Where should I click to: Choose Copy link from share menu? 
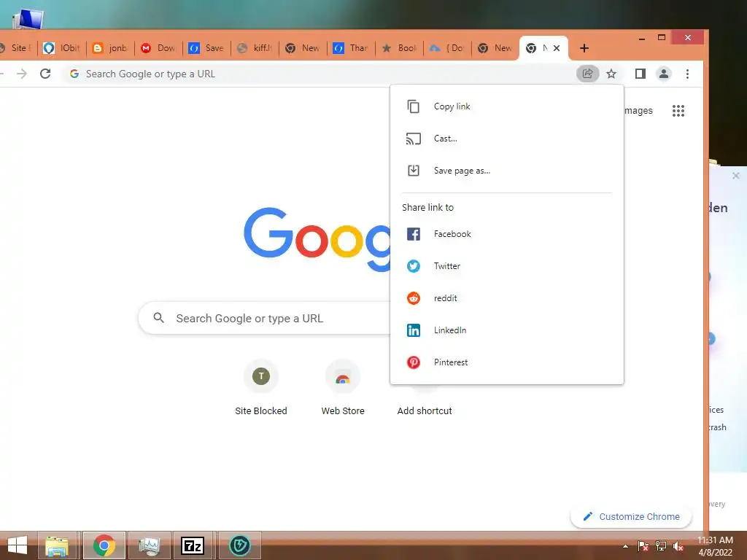[x=506, y=106]
